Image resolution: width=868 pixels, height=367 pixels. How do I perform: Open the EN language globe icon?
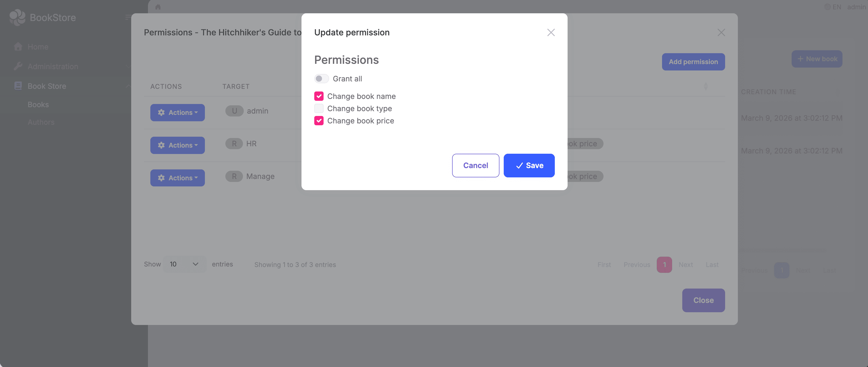pos(827,7)
